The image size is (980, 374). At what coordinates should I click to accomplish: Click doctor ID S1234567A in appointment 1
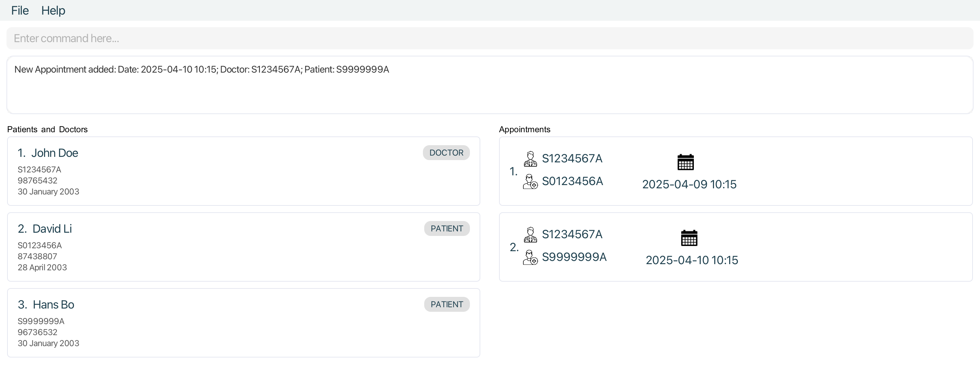572,158
